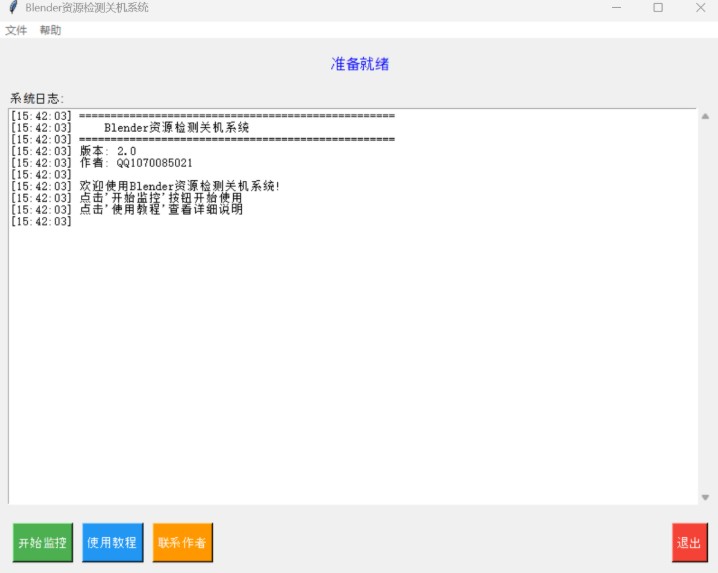Click the log line 版本: 2.0
The width and height of the screenshot is (718, 573).
(108, 151)
